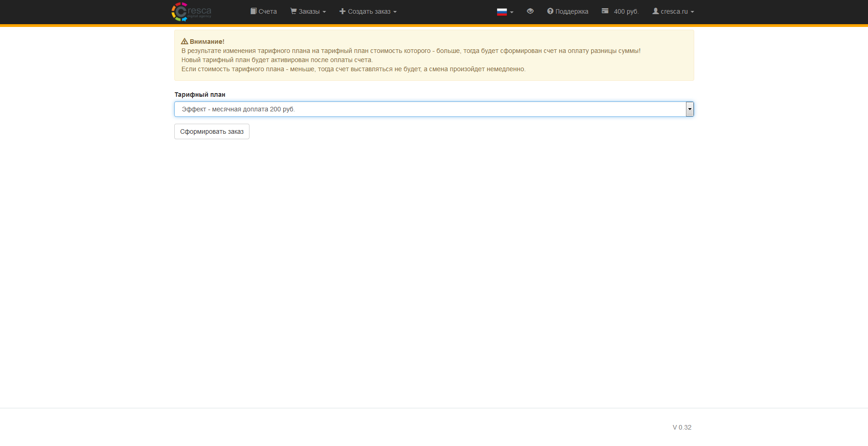This screenshot has width=868, height=446.
Task: Click the Тарифный план label
Action: click(x=200, y=94)
